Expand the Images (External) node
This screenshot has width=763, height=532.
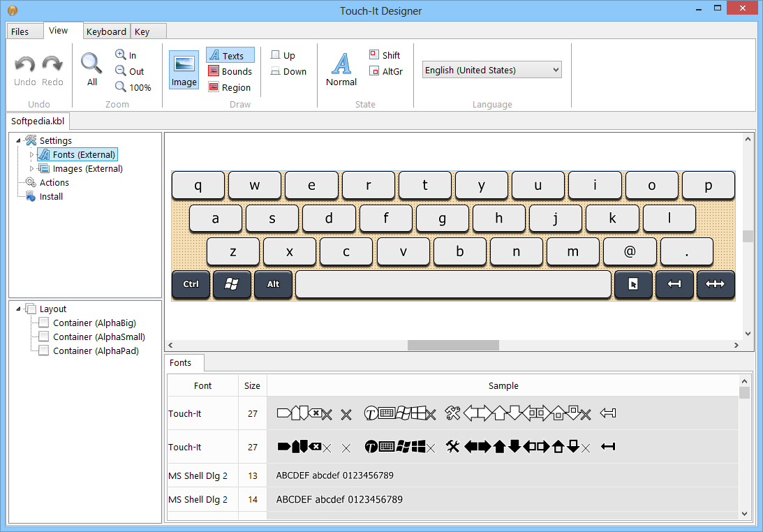pos(31,168)
